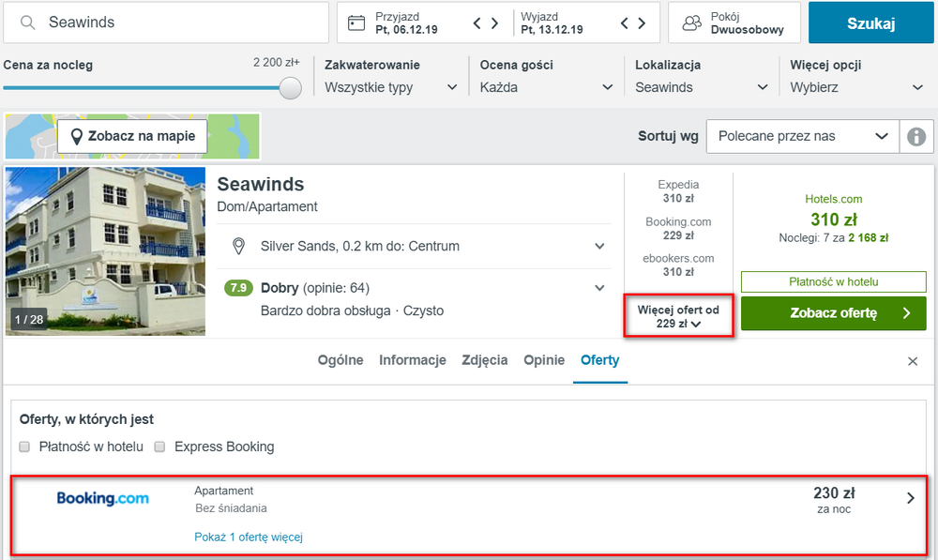
Task: Click the green Zobacz ofertę button
Action: tap(833, 313)
